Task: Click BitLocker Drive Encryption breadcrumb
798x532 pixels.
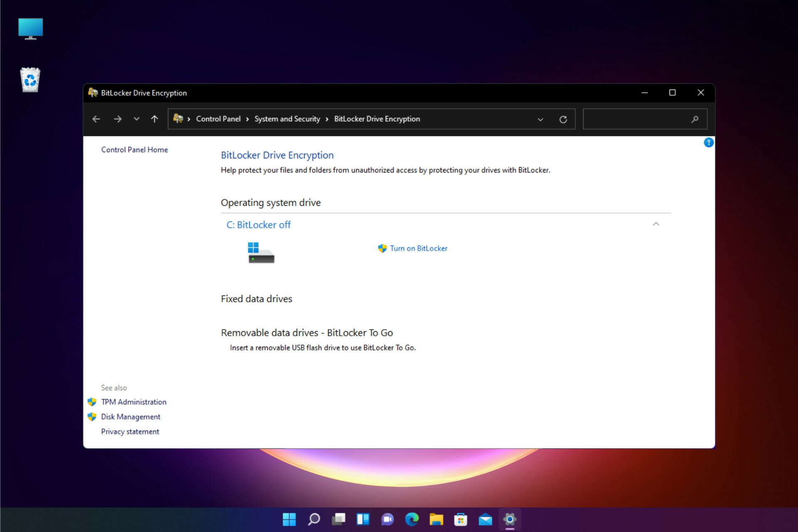Action: pos(377,119)
